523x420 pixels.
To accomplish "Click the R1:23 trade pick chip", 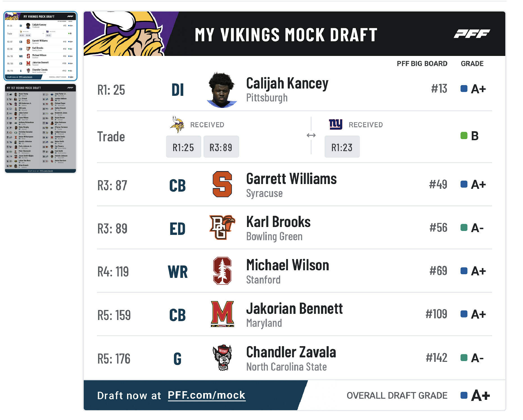I will click(342, 147).
